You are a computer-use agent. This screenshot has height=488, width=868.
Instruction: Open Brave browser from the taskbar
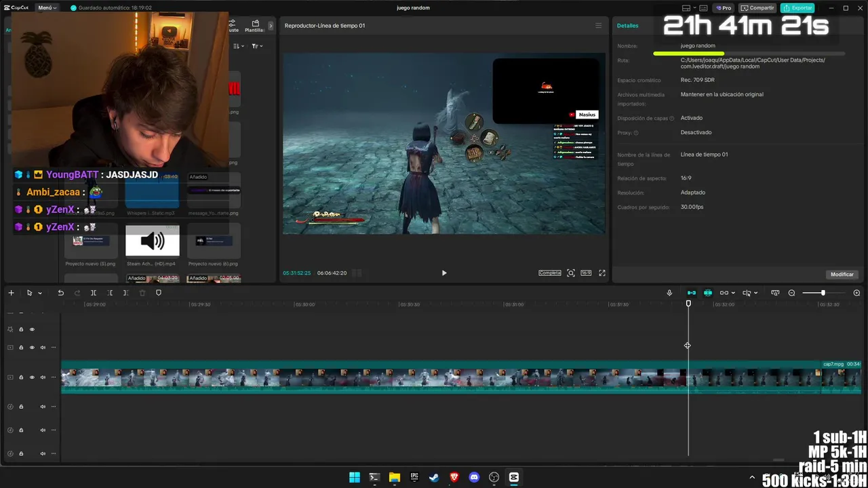click(454, 477)
